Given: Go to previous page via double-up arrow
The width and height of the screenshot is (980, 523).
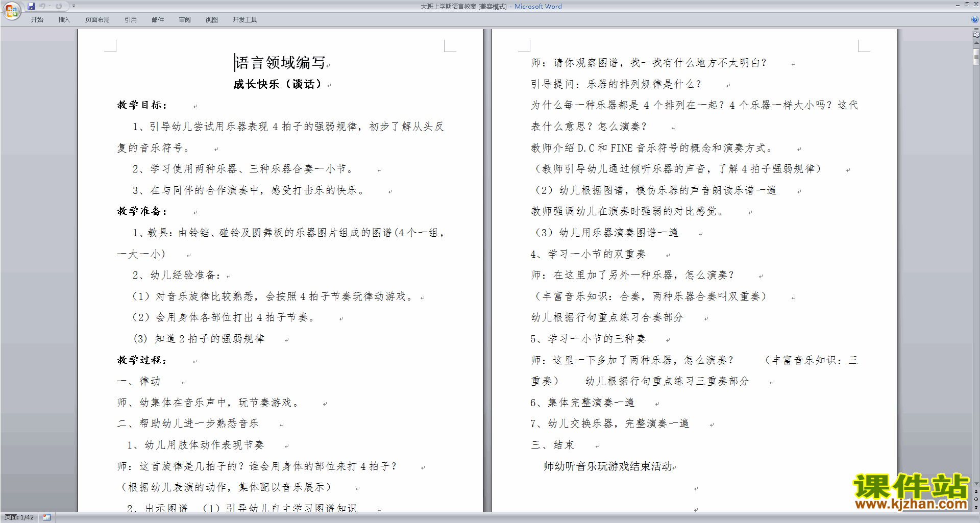Looking at the screenshot, I should (976, 492).
